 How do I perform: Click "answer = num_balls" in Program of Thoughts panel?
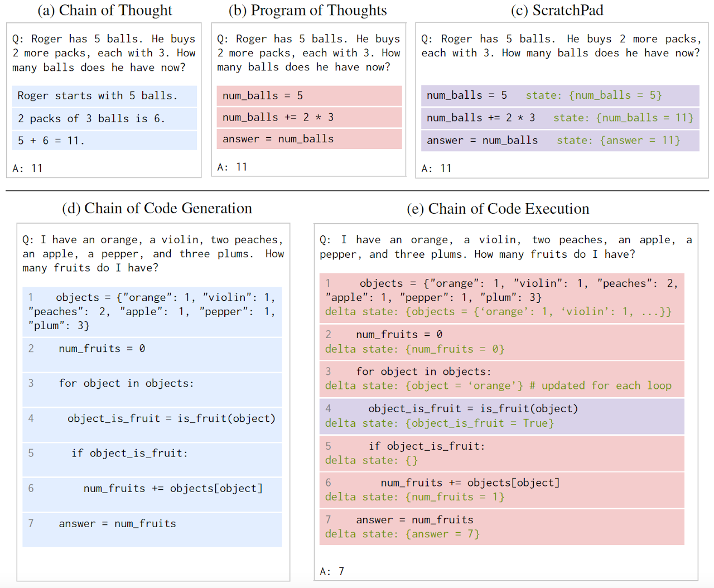click(x=278, y=139)
